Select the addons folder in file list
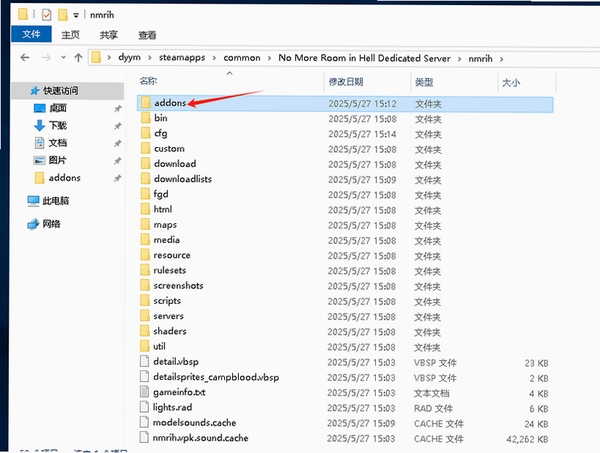 [345, 104]
